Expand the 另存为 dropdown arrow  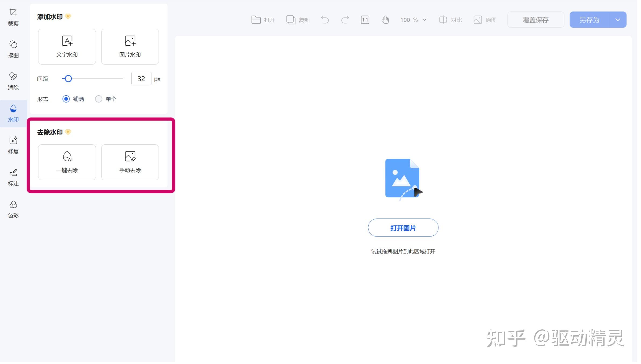point(618,20)
